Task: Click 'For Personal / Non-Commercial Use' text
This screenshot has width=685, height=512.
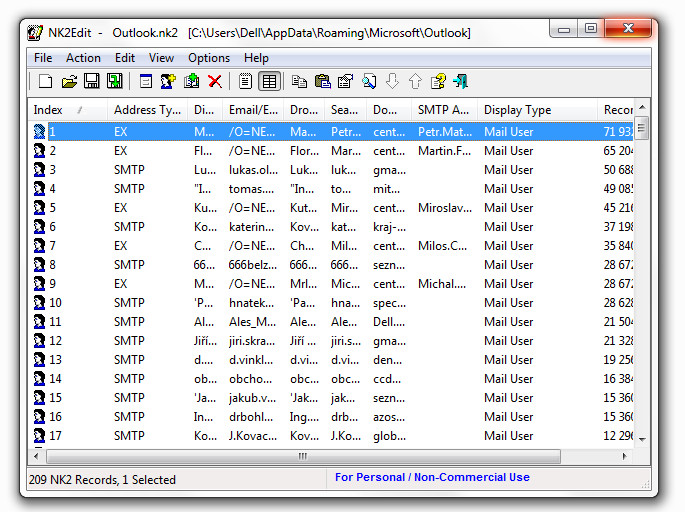Action: pyautogui.click(x=432, y=477)
